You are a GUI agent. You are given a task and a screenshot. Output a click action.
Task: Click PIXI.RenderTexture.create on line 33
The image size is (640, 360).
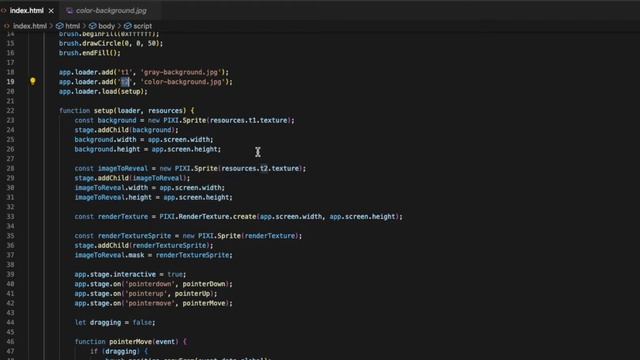(x=208, y=217)
